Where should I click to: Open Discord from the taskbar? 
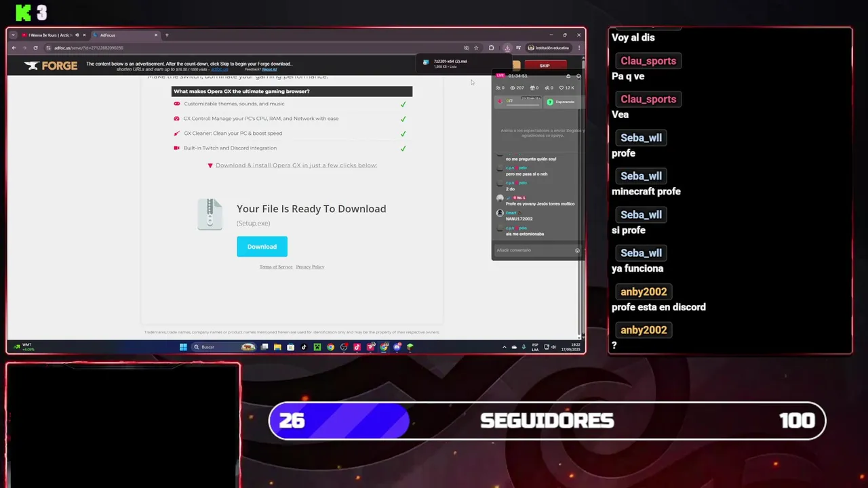pos(397,347)
